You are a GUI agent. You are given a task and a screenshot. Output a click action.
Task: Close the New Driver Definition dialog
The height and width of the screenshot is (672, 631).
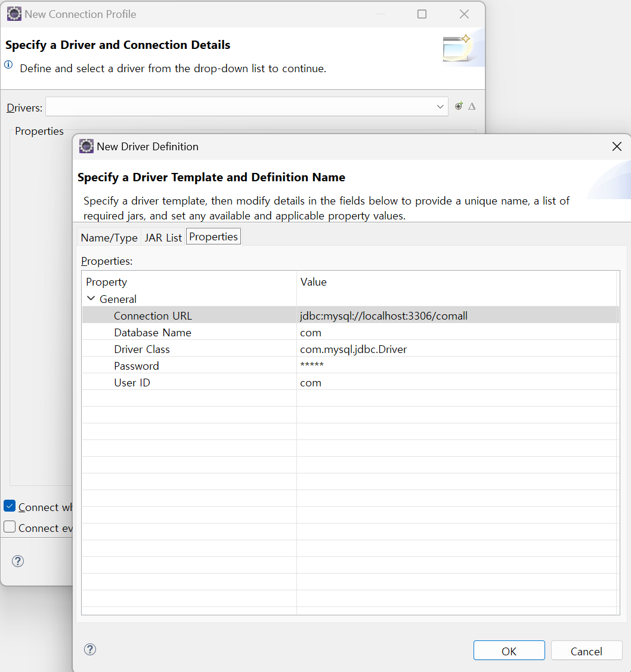pos(617,147)
